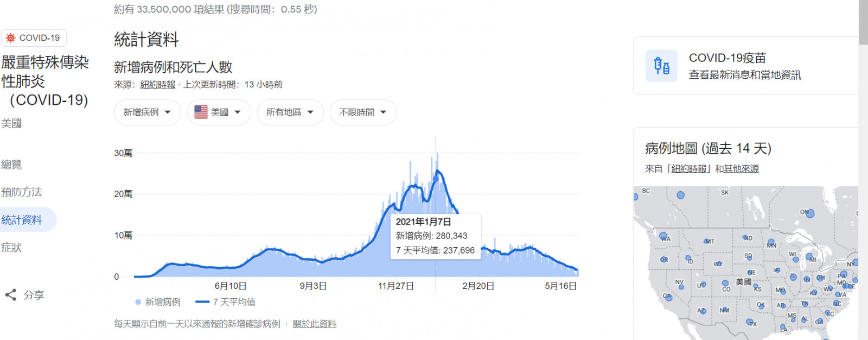Open the COVID-19疫苗 vaccine icon card

coord(661,66)
